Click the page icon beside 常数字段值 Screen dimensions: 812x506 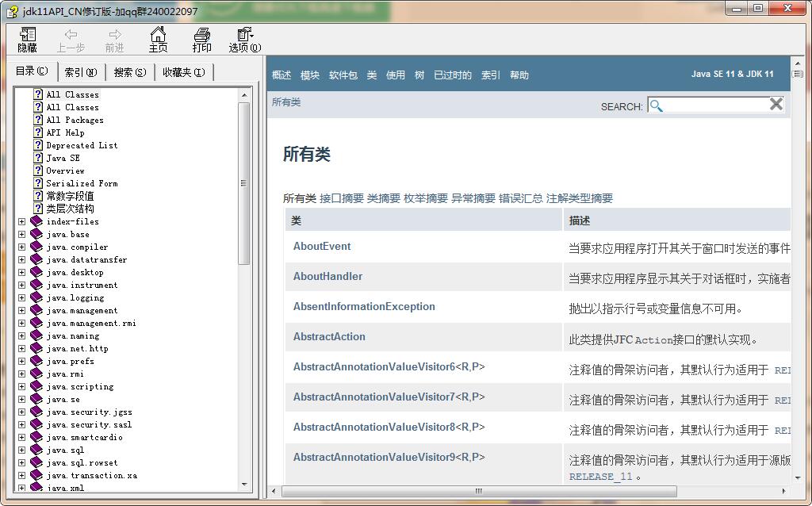tap(38, 196)
